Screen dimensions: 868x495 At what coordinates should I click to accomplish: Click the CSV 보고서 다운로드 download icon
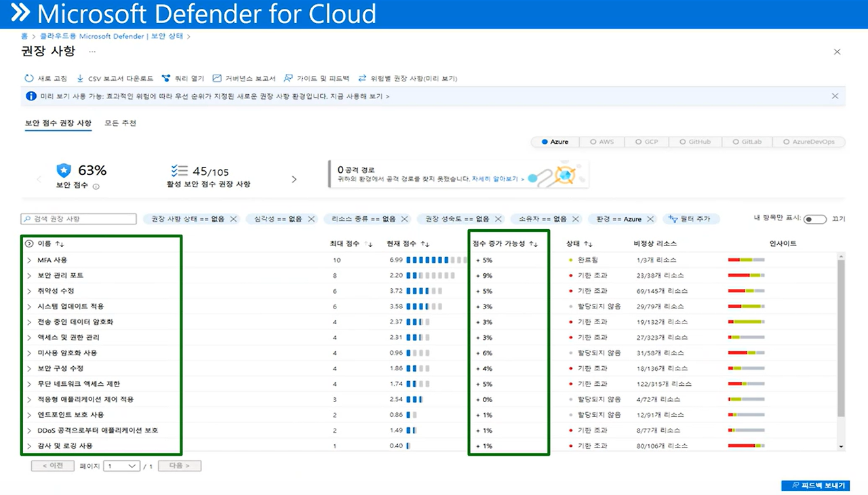[x=80, y=78]
